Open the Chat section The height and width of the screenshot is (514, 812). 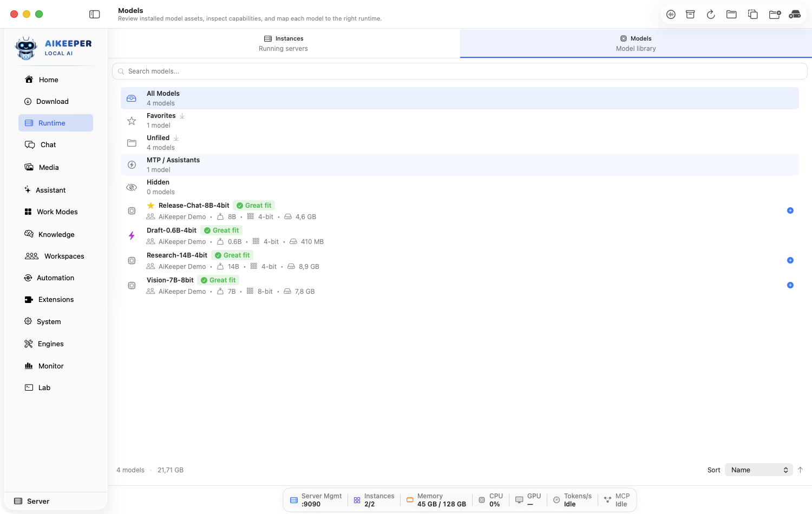tap(56, 144)
